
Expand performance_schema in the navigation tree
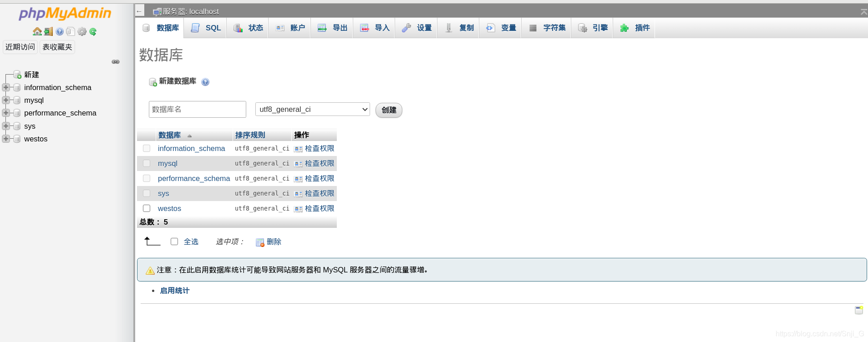[6, 113]
